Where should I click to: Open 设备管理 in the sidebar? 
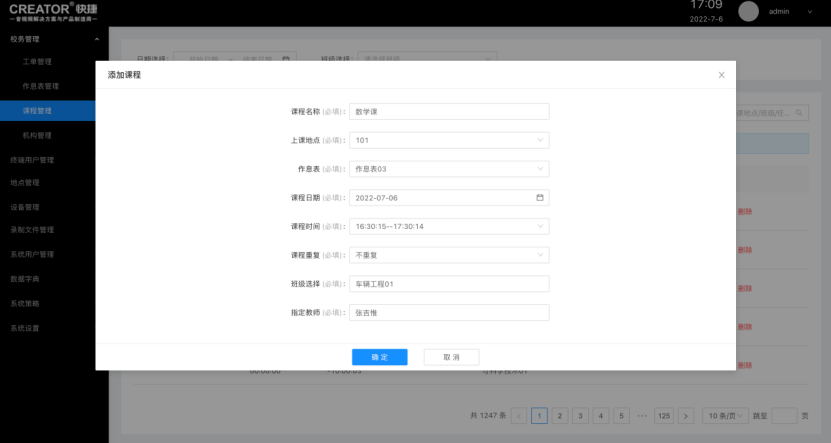click(25, 207)
